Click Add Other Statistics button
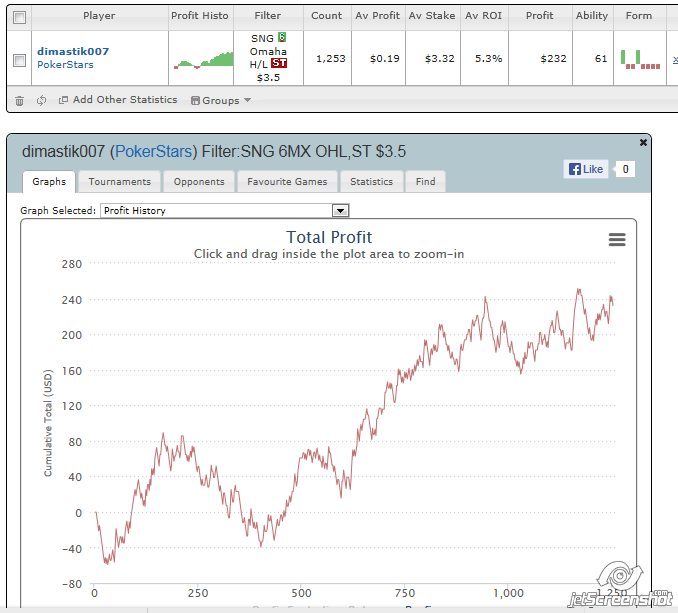678x613 pixels. click(118, 100)
